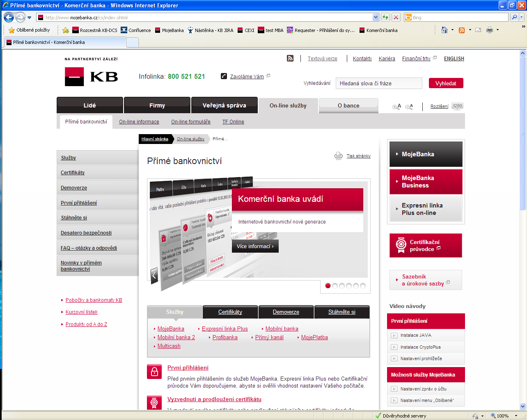Click the zoom-out text size icon

pyautogui.click(x=409, y=106)
